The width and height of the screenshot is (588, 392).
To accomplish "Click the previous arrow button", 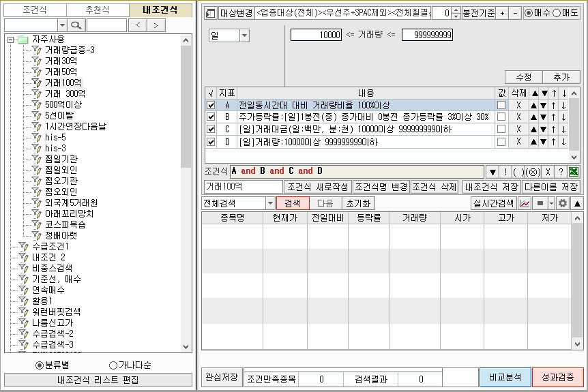I will (138, 25).
